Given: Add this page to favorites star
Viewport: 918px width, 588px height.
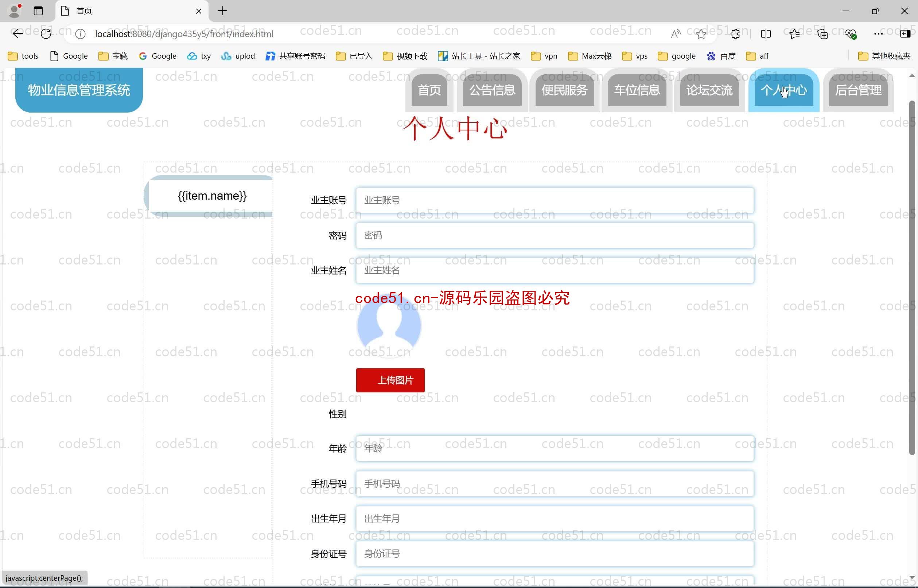Looking at the screenshot, I should (x=701, y=34).
